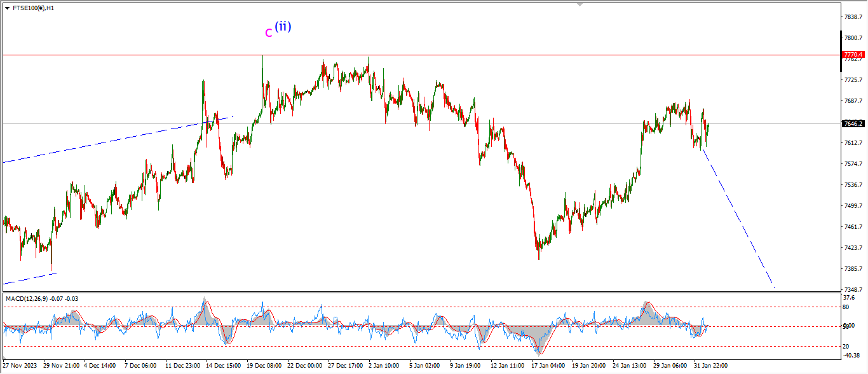Select the blue '(ii)' wave label
868x374 pixels.
tap(283, 27)
